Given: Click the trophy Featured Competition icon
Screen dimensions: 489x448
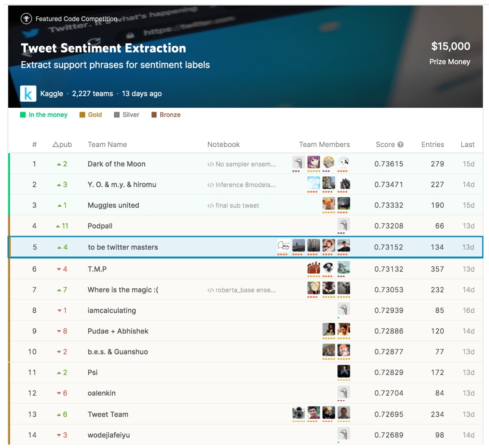Looking at the screenshot, I should point(26,19).
